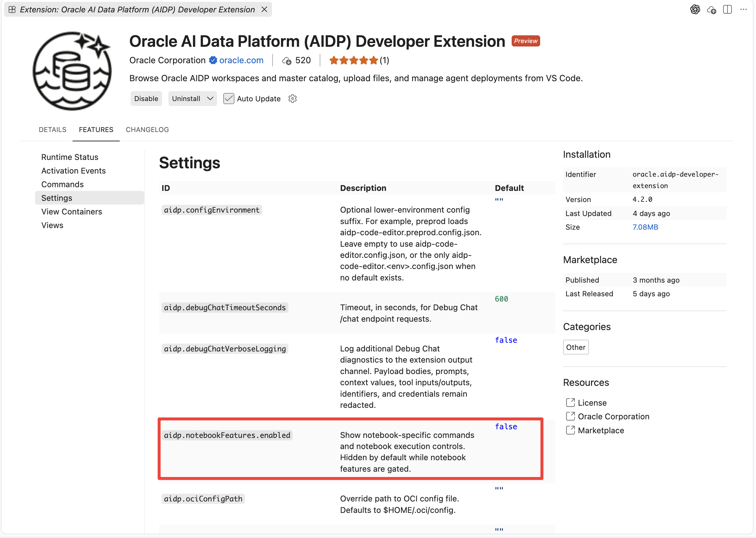756x538 pixels.
Task: Open the Oracle Corporation resource link
Action: (613, 416)
